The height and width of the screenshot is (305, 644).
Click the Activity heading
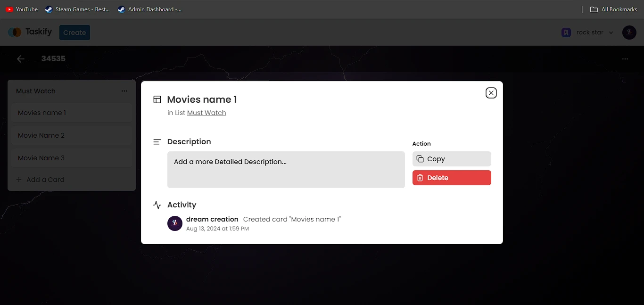pos(182,205)
